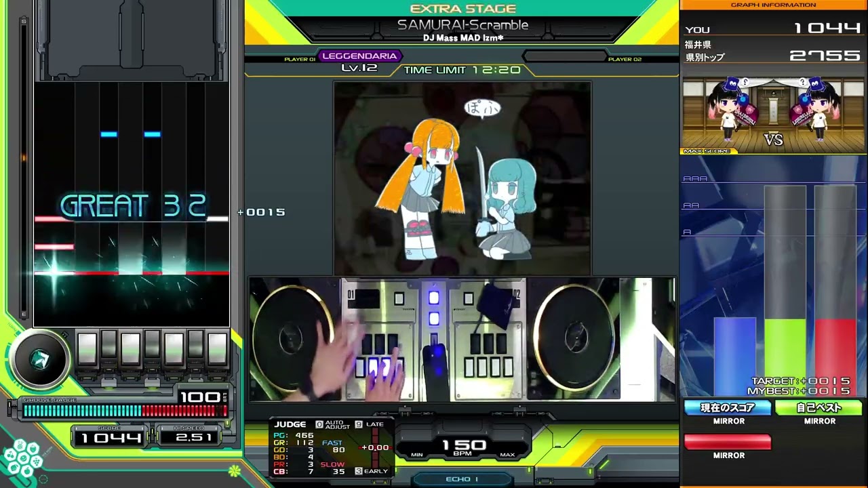This screenshot has width=868, height=488.
Task: Click the MIRROR label under the red button
Action: pyautogui.click(x=729, y=455)
